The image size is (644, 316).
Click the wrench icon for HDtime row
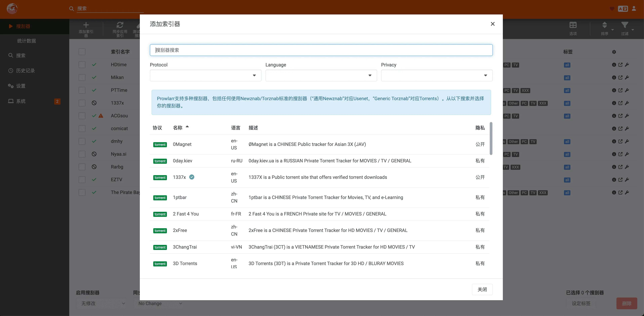click(627, 65)
